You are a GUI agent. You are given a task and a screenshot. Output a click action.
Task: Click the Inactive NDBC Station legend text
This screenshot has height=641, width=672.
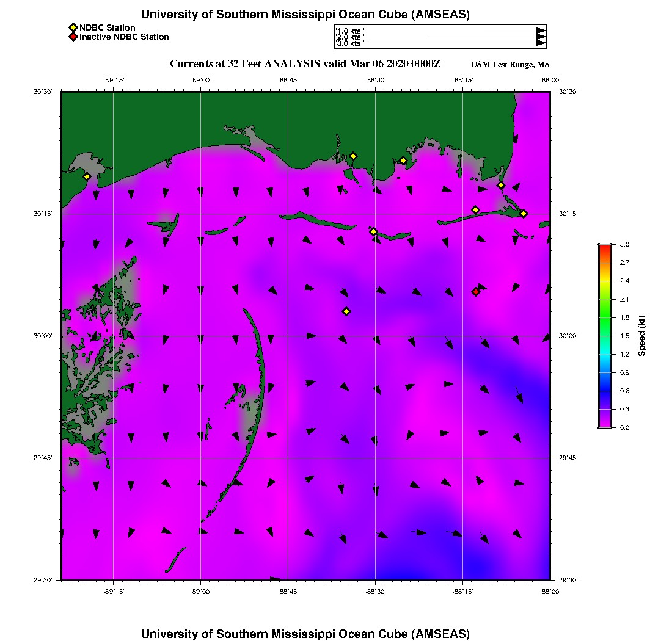[x=124, y=37]
